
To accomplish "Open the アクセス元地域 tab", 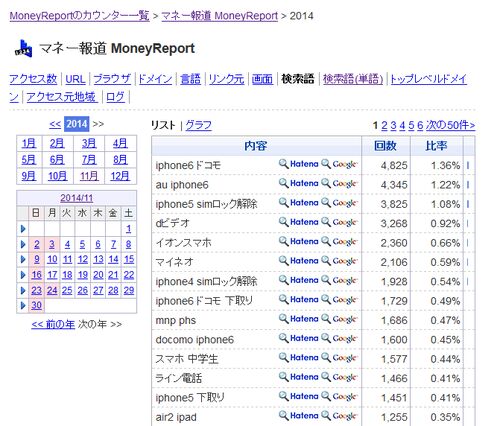I will [62, 97].
